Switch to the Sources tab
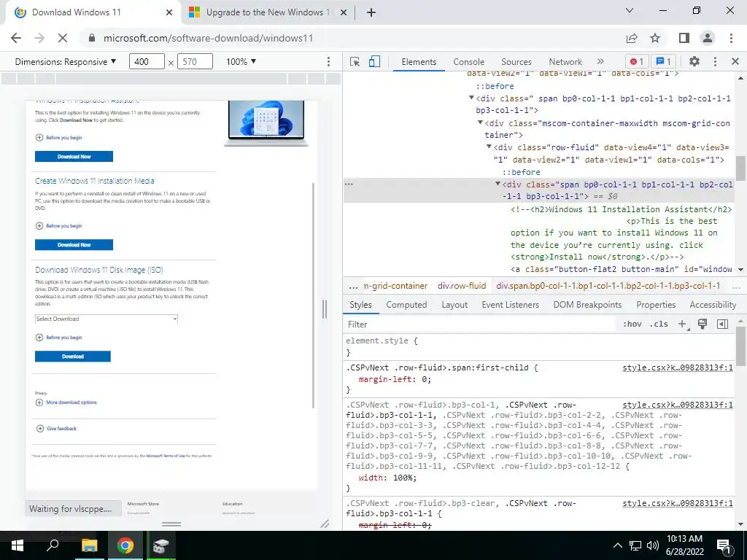Screen dimensions: 747x560 (x=516, y=62)
